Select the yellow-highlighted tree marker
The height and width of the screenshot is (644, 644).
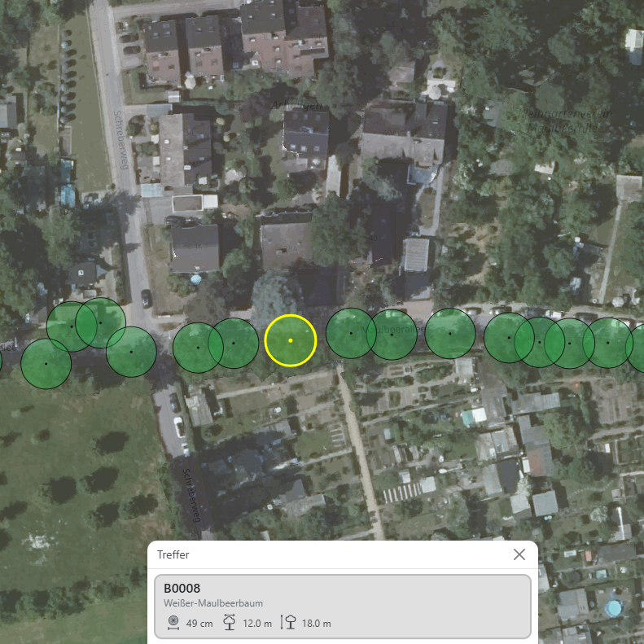[x=291, y=340]
